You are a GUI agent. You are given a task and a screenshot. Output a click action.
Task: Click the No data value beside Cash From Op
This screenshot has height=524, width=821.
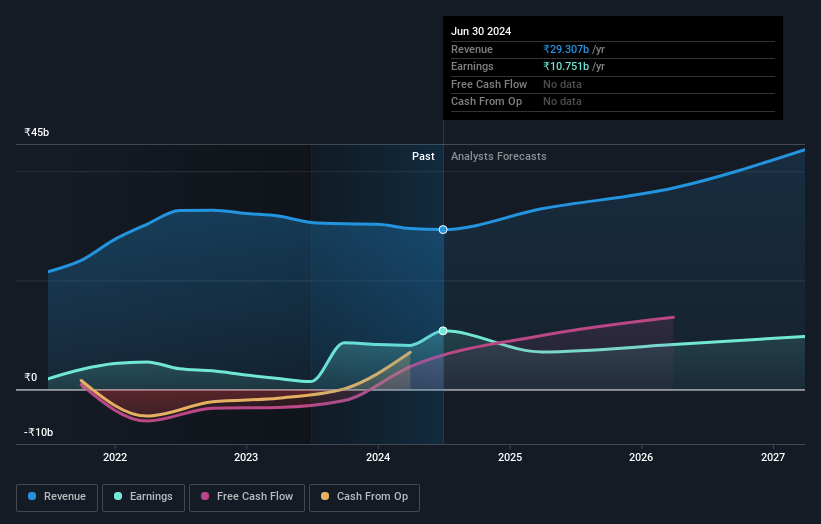tap(562, 102)
